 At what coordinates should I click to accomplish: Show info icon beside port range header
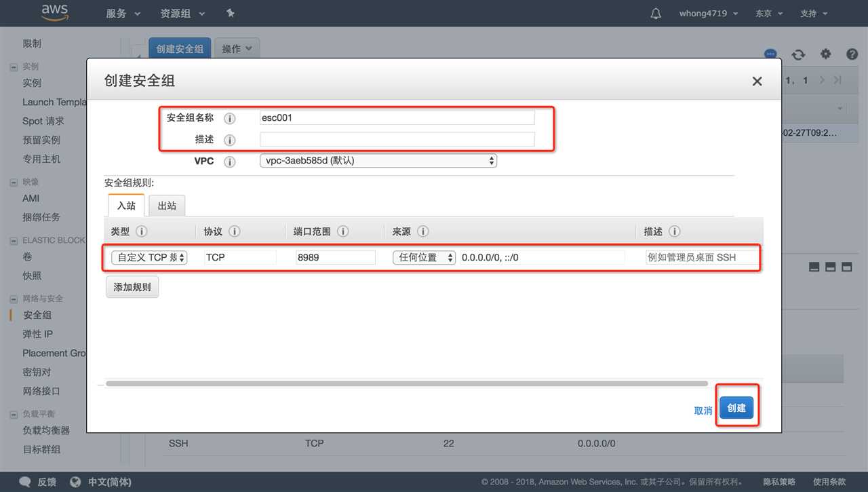point(343,231)
